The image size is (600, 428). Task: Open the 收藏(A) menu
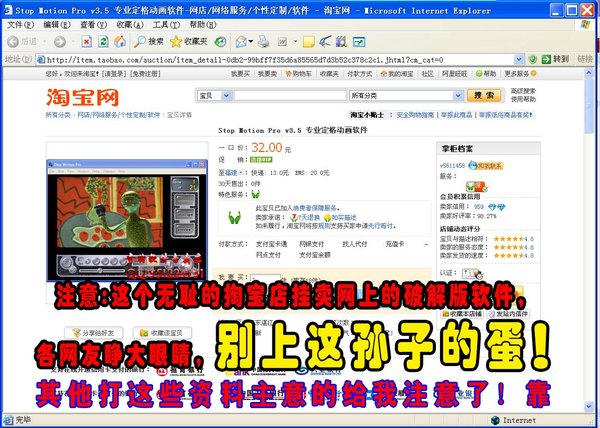pos(130,25)
